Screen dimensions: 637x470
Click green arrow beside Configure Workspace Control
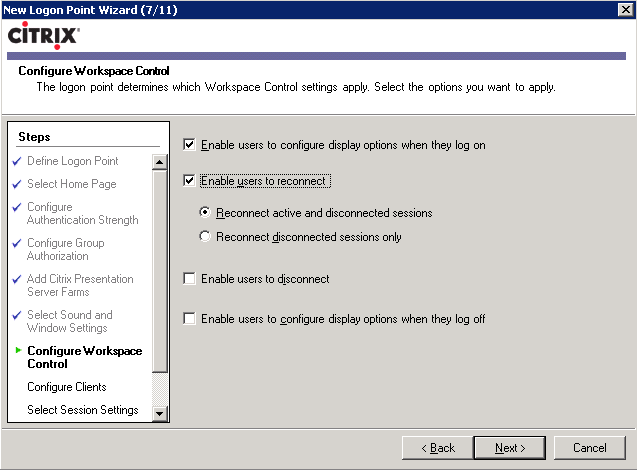(x=18, y=350)
